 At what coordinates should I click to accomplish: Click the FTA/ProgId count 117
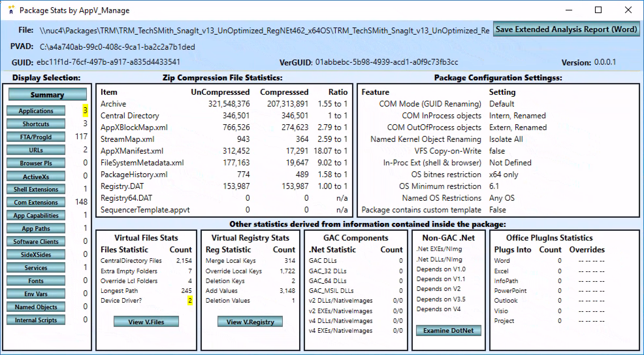(x=81, y=137)
